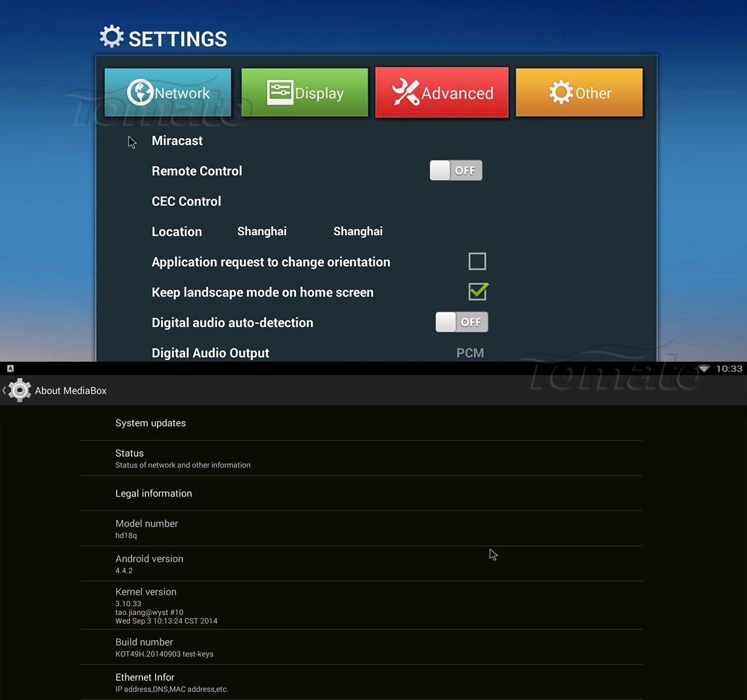Viewport: 747px width, 700px height.
Task: Uncheck Keep landscape mode on home screen
Action: pyautogui.click(x=478, y=291)
